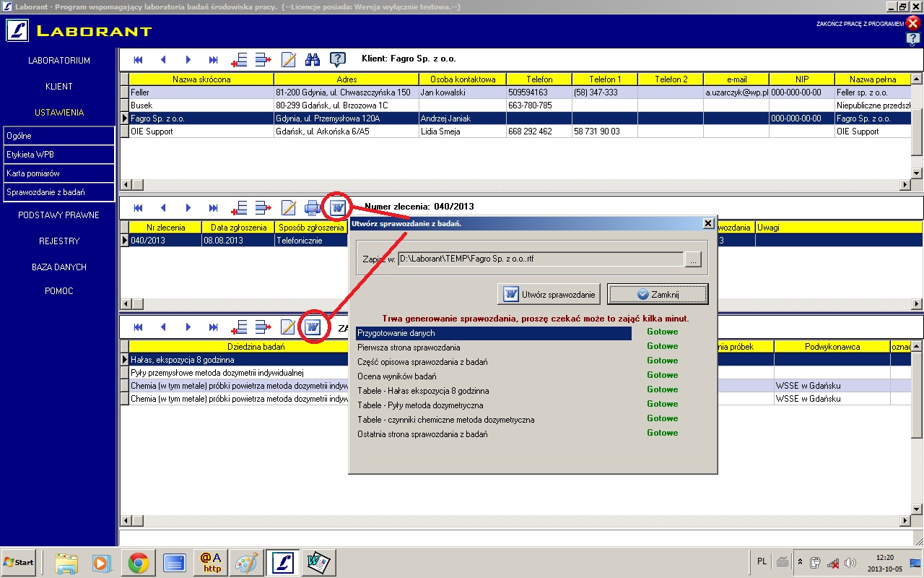
Task: Click Osoba kontaktowa column header
Action: [x=463, y=79]
